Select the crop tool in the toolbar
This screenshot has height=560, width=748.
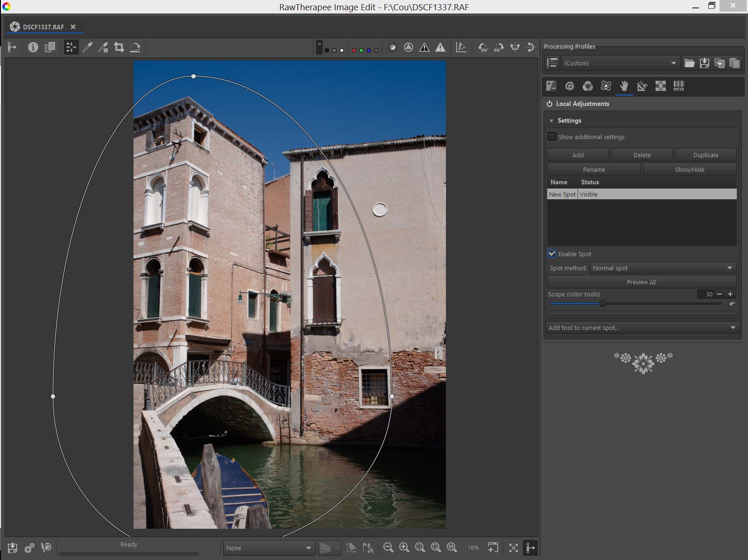119,47
